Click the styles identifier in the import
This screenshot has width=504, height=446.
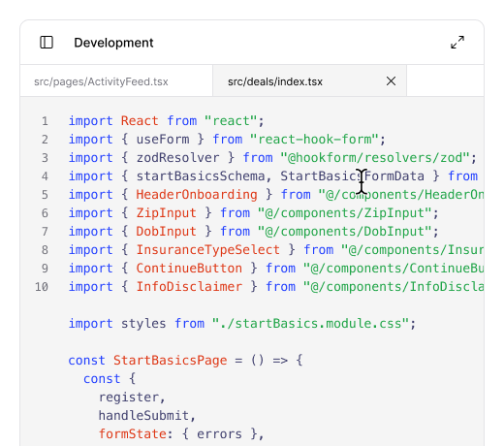[x=143, y=324]
